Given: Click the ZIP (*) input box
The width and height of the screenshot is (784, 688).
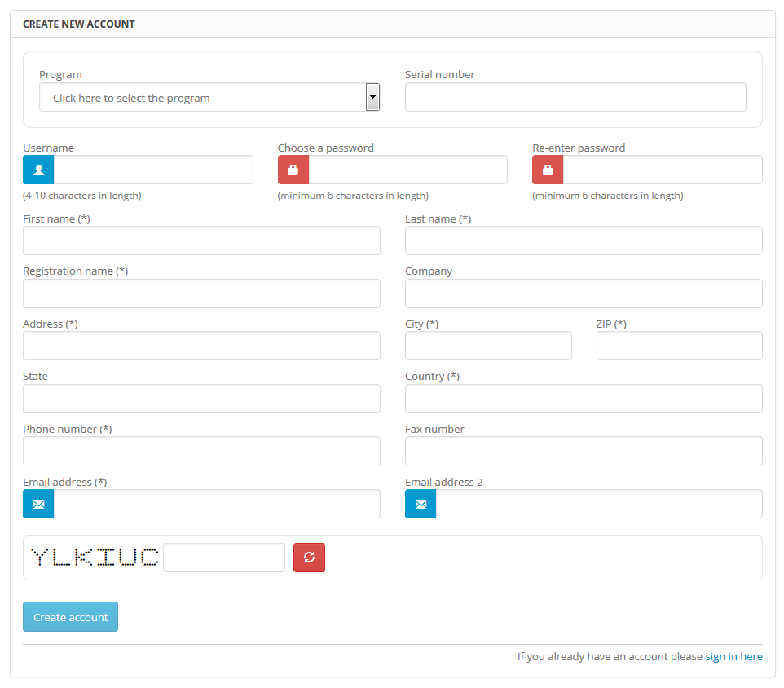Looking at the screenshot, I should coord(680,346).
